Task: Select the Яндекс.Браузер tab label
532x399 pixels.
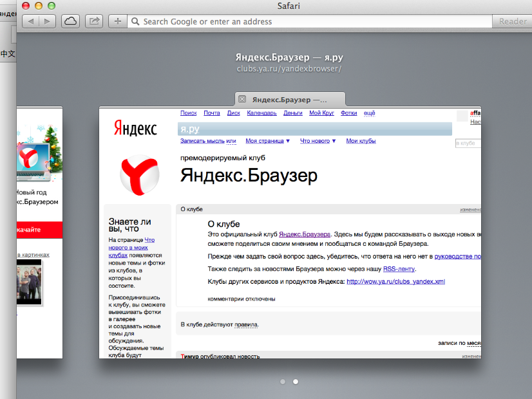Action: point(290,100)
